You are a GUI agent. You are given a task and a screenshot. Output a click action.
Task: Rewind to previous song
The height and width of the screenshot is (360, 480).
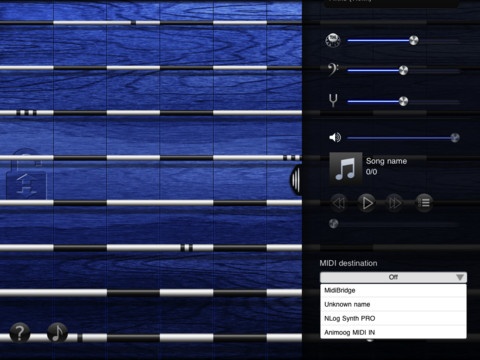coord(339,203)
